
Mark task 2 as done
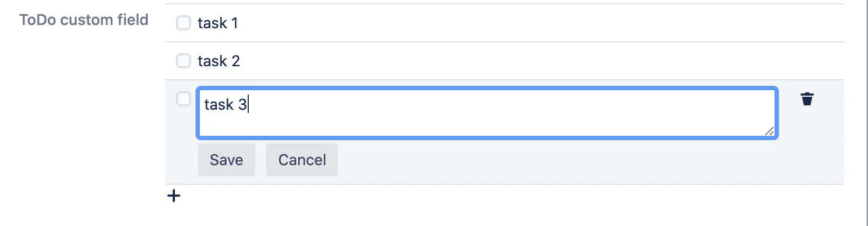[184, 61]
